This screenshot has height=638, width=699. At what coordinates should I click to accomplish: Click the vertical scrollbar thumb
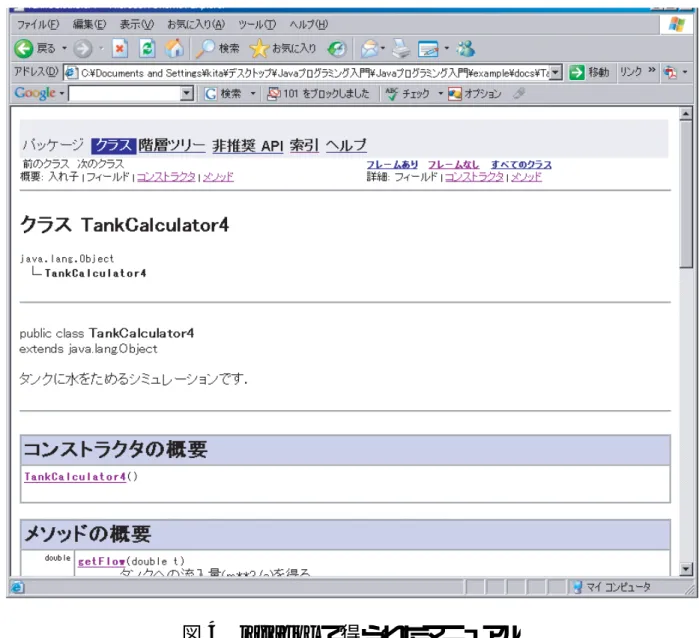pos(686,194)
